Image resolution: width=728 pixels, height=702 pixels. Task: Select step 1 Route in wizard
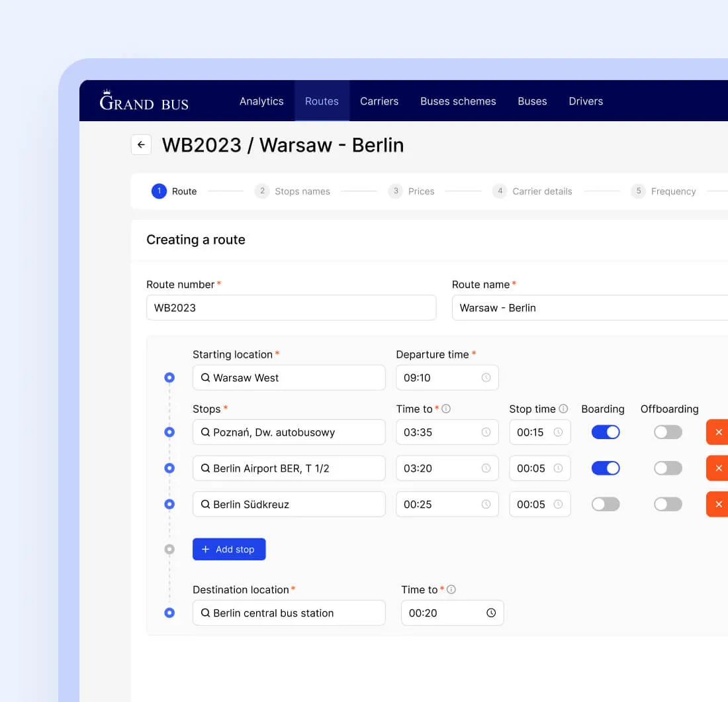tap(175, 191)
